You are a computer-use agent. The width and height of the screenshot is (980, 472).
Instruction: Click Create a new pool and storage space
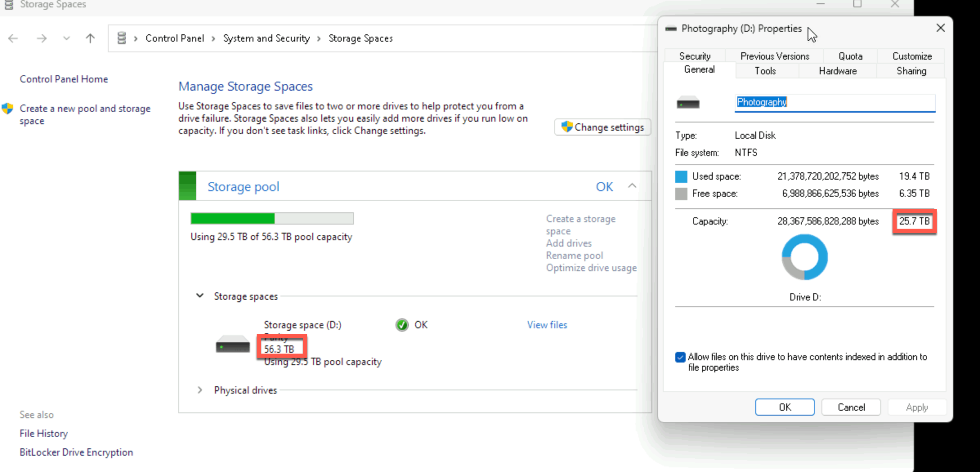85,115
